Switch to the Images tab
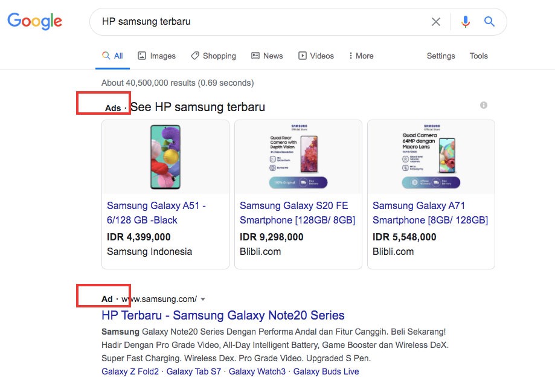 157,56
